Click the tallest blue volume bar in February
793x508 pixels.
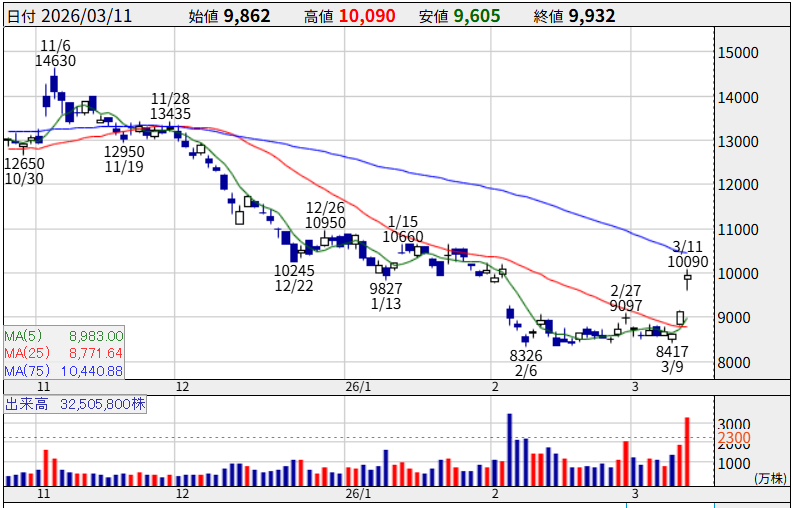(x=509, y=450)
